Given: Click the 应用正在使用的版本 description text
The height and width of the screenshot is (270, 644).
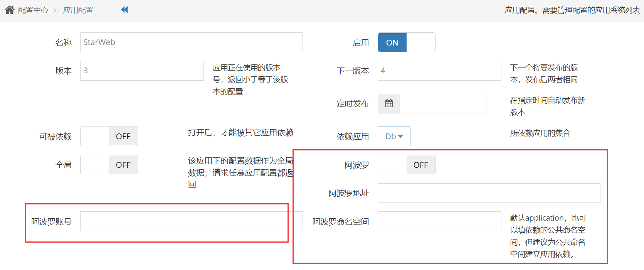Looking at the screenshot, I should pyautogui.click(x=251, y=79).
